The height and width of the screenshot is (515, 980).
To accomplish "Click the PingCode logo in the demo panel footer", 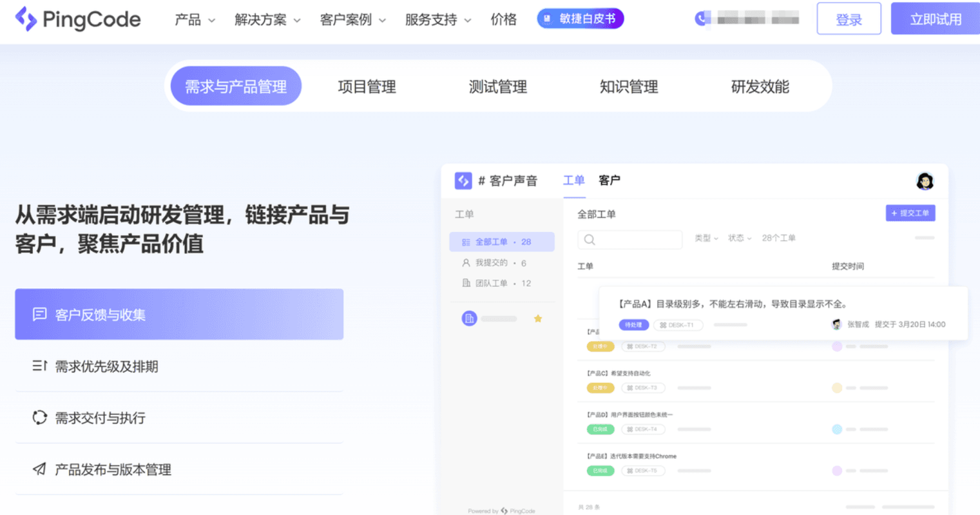I will coord(518,511).
